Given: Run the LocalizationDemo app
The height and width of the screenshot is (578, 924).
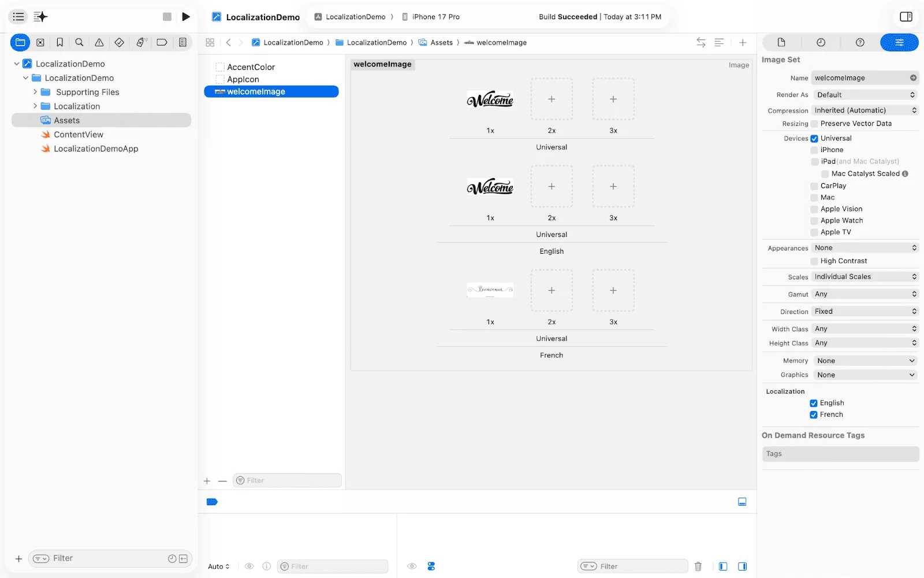Looking at the screenshot, I should (186, 17).
